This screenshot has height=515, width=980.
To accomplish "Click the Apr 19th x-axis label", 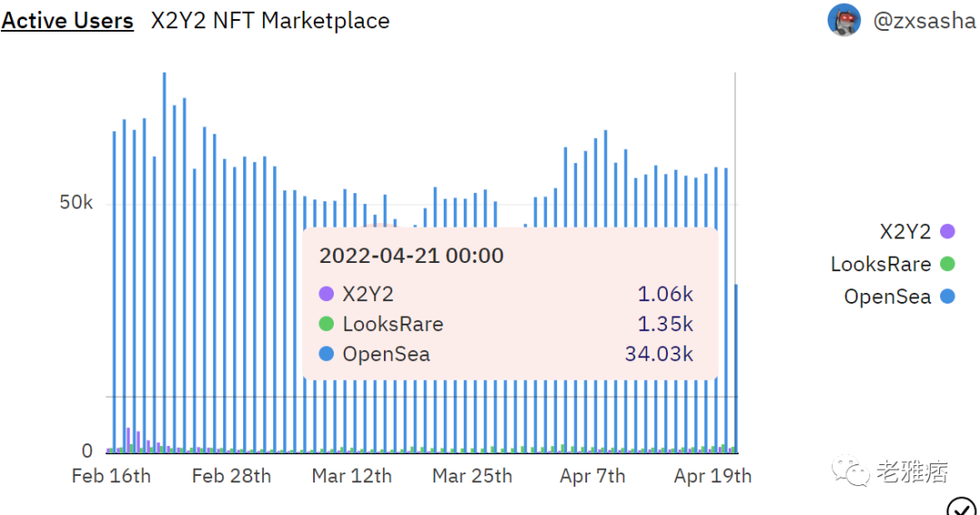I will coord(712,476).
